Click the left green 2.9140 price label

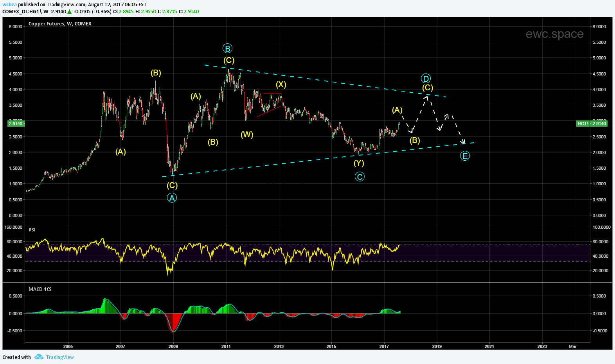tap(16, 124)
